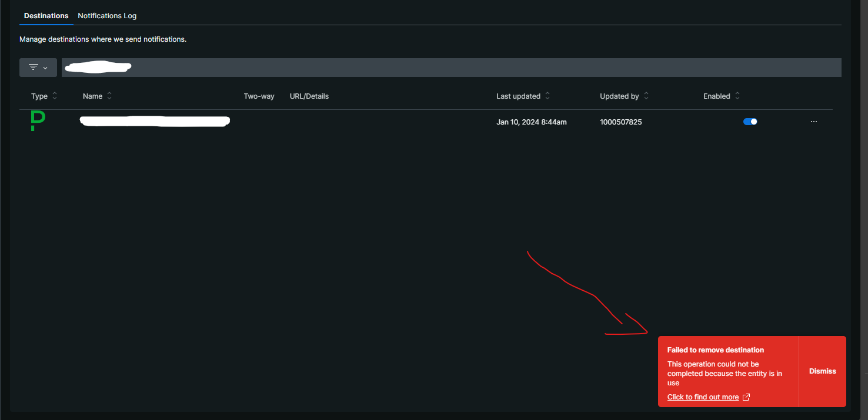Open the filter icon button above the table
This screenshot has height=420, width=868.
pyautogui.click(x=32, y=67)
